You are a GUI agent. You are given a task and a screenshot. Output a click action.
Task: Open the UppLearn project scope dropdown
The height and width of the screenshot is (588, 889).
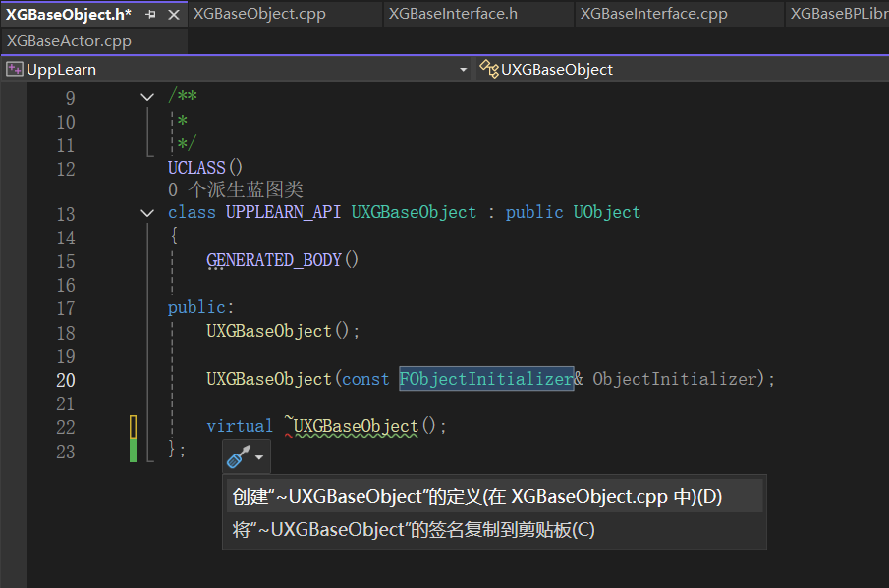[464, 69]
